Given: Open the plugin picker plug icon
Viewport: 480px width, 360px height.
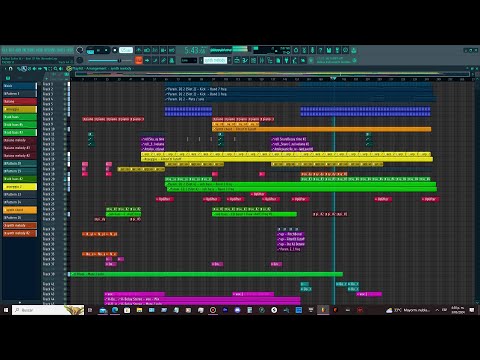Looking at the screenshot, I should 286,60.
